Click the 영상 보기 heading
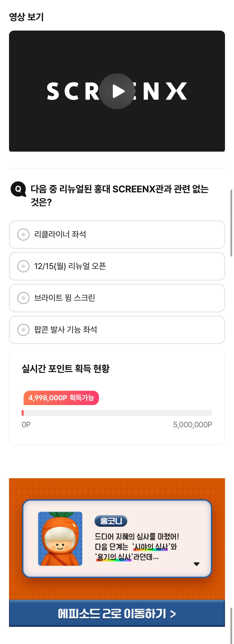The width and height of the screenshot is (234, 644). click(26, 17)
